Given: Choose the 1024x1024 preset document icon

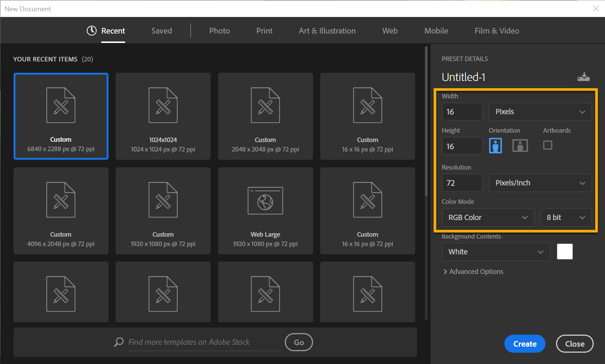Looking at the screenshot, I should [x=163, y=106].
